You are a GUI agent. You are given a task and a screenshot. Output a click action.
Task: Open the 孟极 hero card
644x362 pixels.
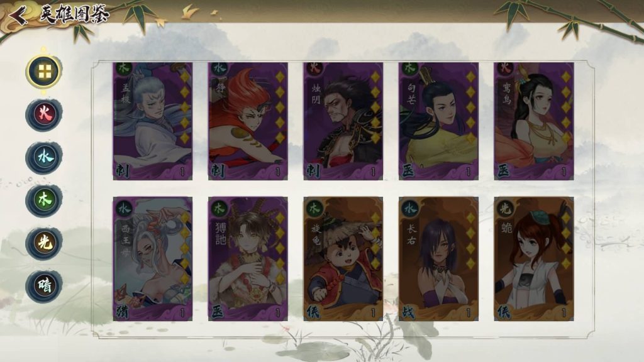point(153,121)
